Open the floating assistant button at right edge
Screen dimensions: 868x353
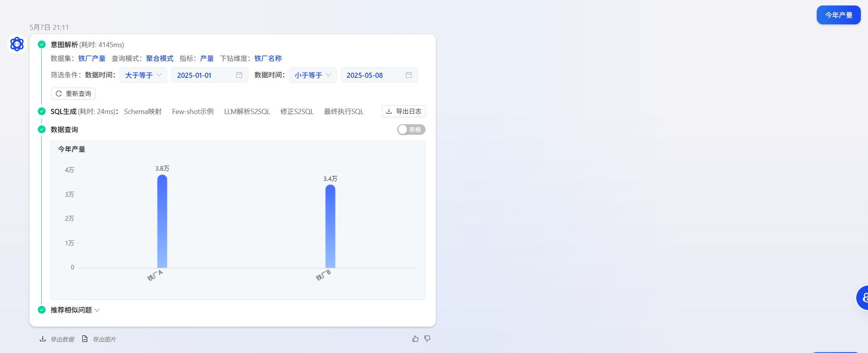[x=863, y=298]
